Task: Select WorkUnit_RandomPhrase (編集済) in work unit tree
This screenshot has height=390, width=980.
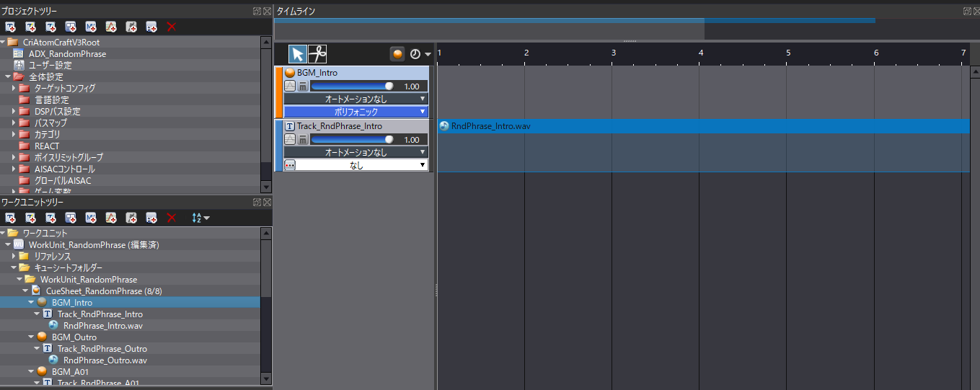Action: click(x=94, y=244)
